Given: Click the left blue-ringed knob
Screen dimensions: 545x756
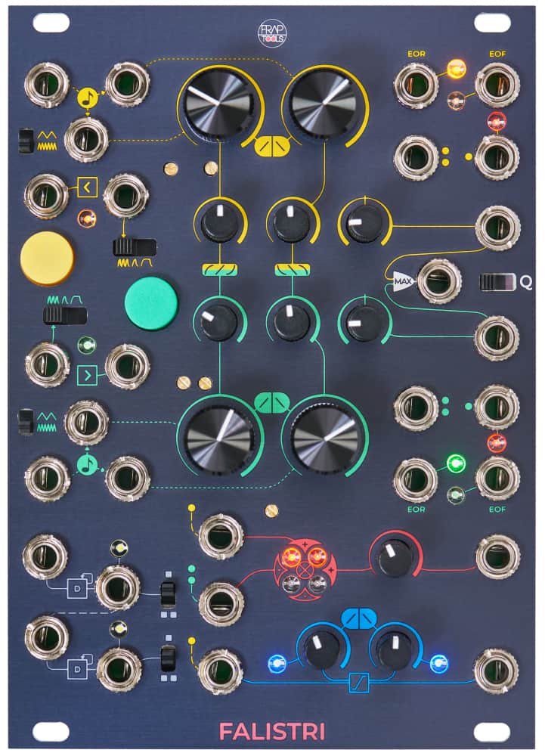Looking at the screenshot, I should pyautogui.click(x=322, y=651).
